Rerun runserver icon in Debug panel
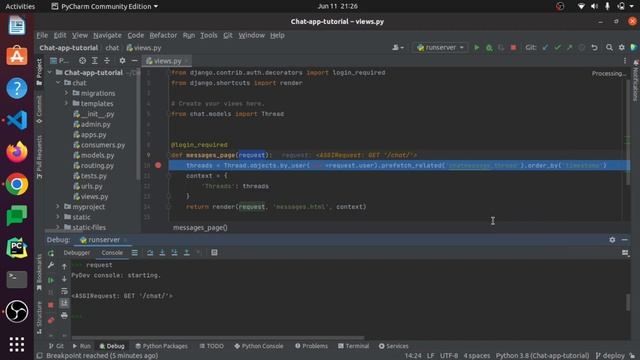640x360 pixels. pos(51,253)
